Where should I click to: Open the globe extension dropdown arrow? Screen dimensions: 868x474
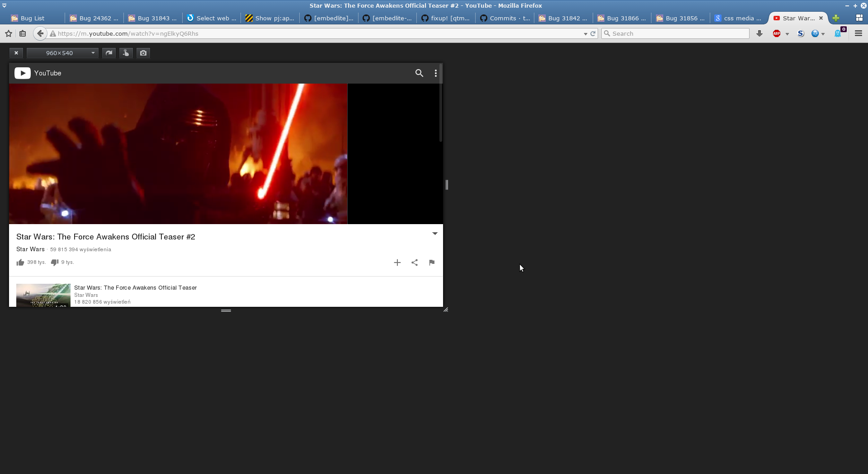[x=823, y=34]
